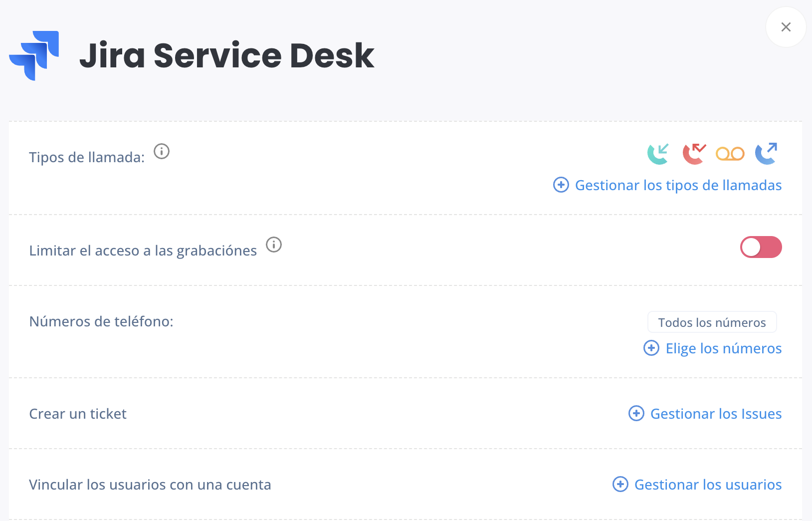
Task: Click the incoming answered call icon
Action: (x=658, y=154)
